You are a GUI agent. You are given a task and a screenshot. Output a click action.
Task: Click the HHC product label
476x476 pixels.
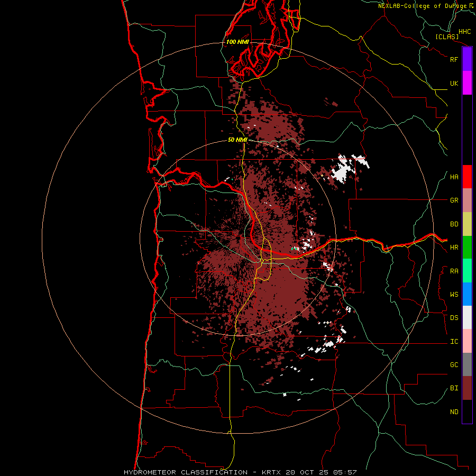click(x=465, y=32)
